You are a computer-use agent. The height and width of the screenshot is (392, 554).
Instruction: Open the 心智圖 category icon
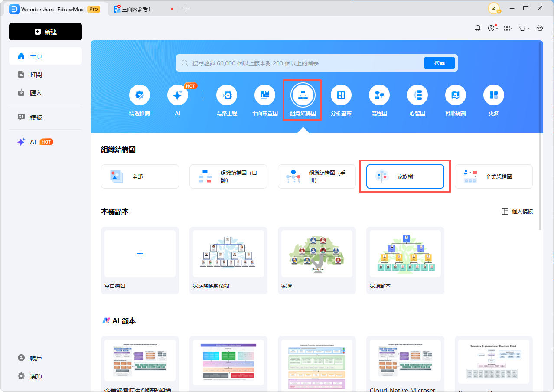click(x=417, y=95)
